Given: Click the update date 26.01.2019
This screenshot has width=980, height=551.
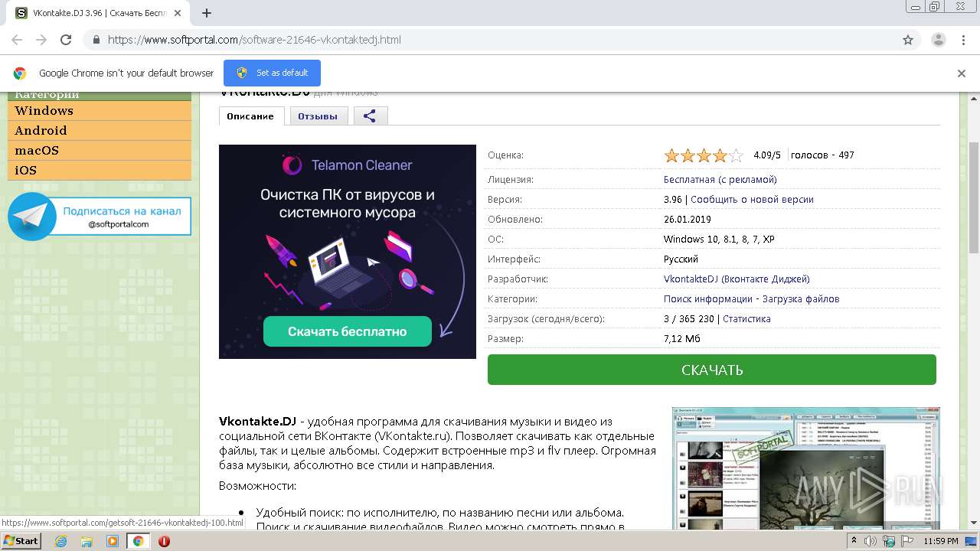Looking at the screenshot, I should (687, 219).
